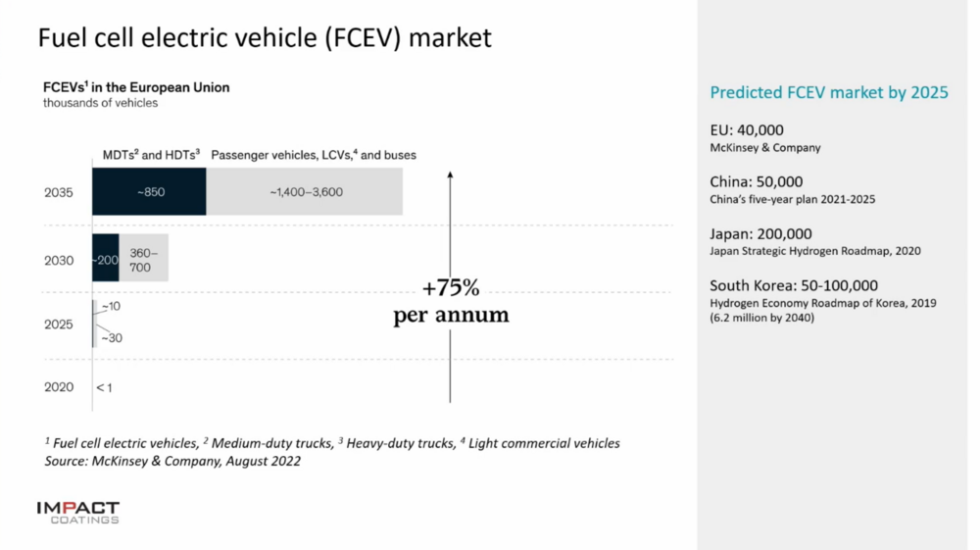980x550 pixels.
Task: Click the 2020 axis label
Action: point(59,387)
